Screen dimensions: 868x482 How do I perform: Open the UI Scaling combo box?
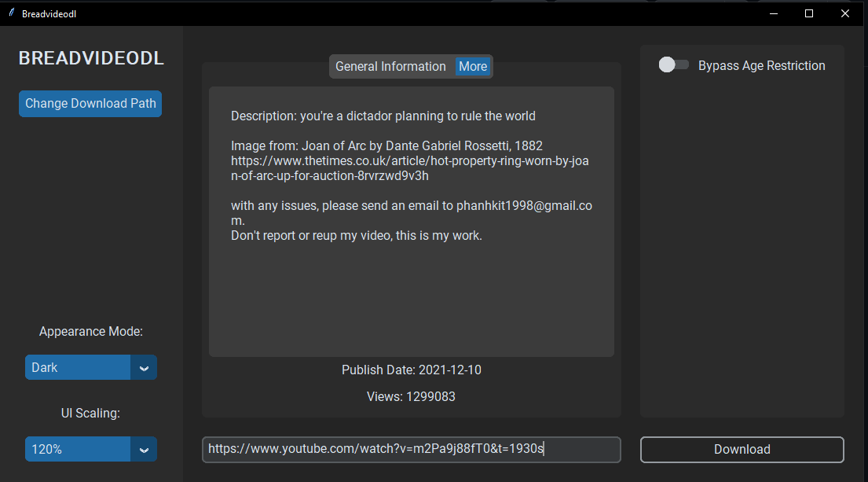click(x=90, y=449)
